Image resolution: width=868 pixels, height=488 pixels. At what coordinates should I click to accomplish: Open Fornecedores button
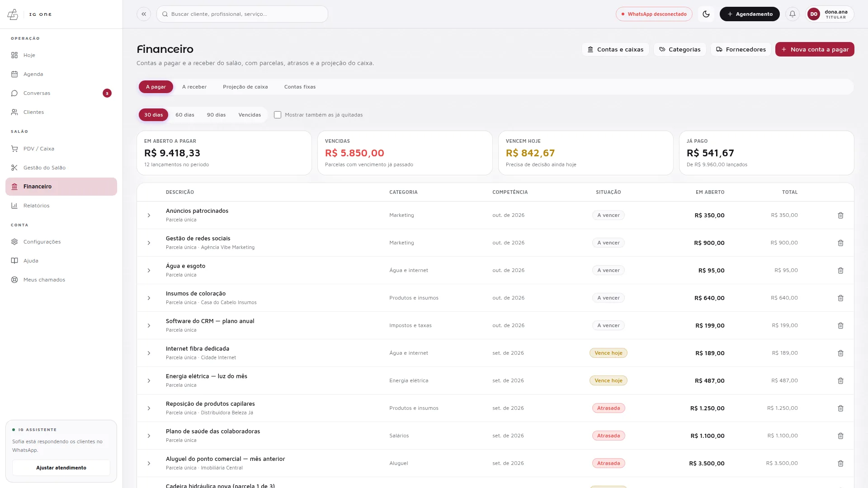point(741,49)
